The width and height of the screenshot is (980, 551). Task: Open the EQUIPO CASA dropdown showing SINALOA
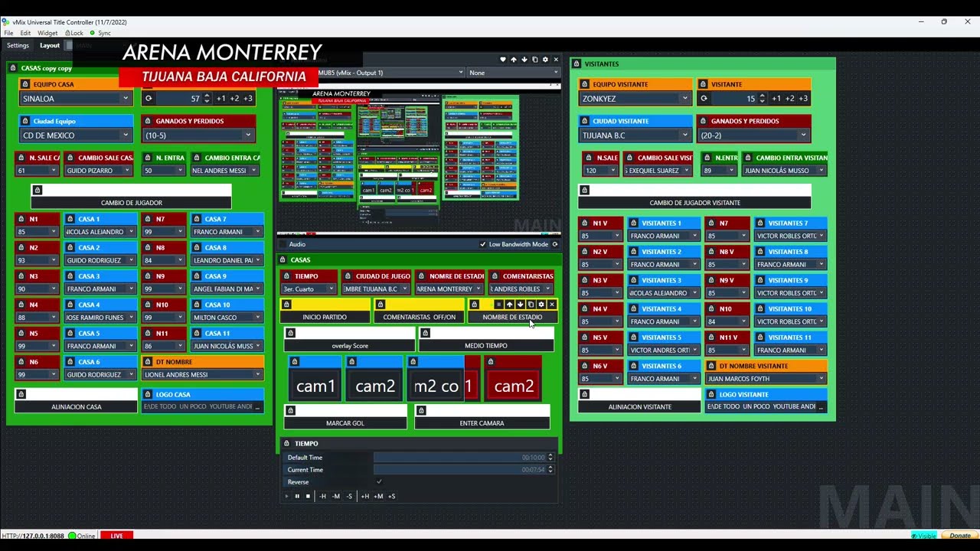point(76,99)
